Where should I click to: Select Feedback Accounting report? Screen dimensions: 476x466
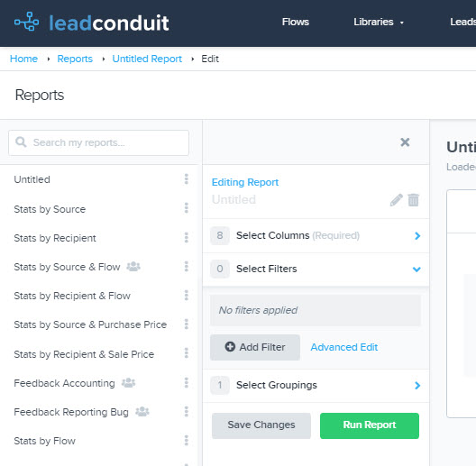(x=64, y=383)
